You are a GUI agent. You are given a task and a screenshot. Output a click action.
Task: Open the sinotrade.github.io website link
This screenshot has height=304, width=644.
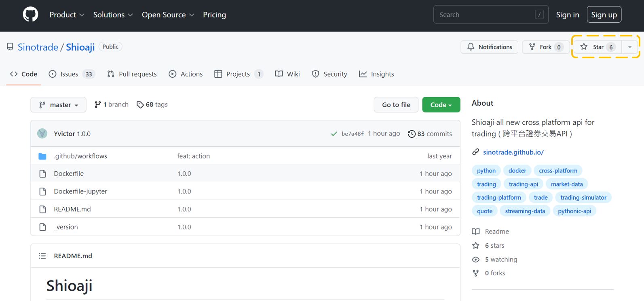[513, 152]
